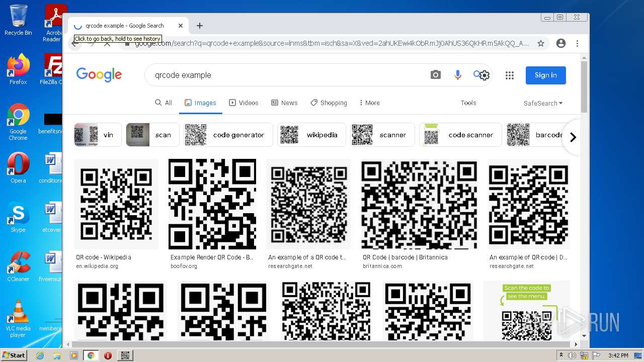
Task: Open Internet Explorer from taskbar
Action: (x=40, y=355)
